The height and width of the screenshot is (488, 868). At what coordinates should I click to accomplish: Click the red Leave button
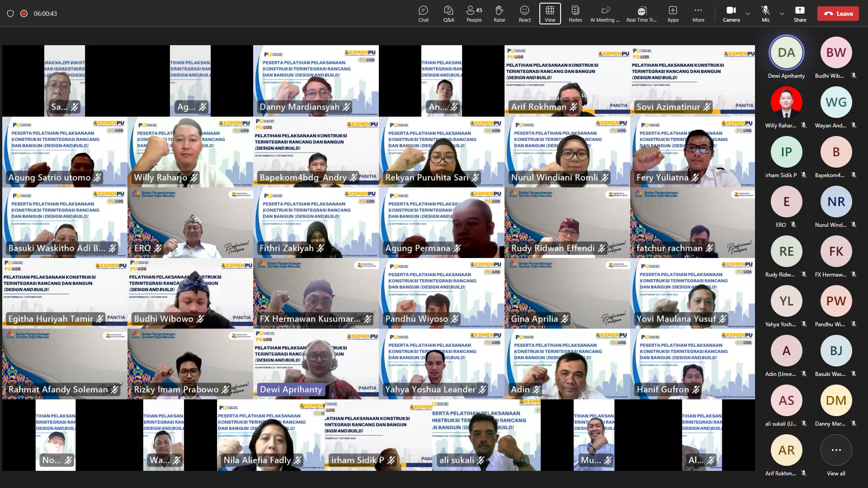pyautogui.click(x=838, y=14)
